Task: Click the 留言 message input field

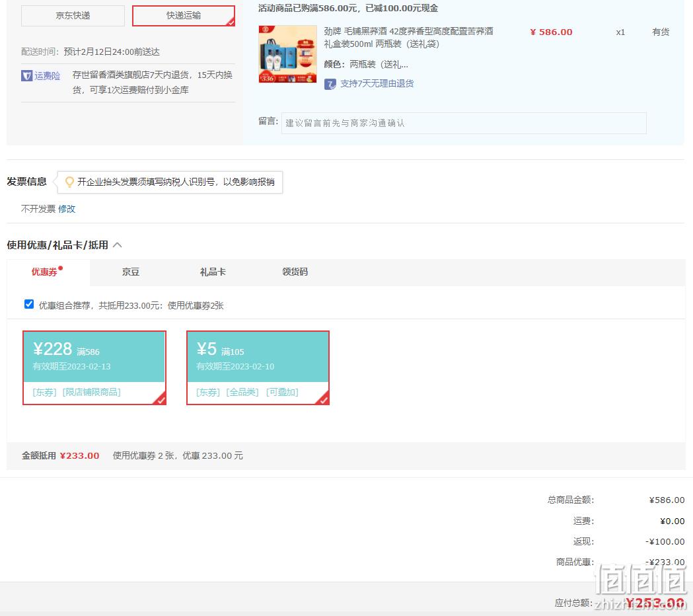Action: click(x=464, y=123)
